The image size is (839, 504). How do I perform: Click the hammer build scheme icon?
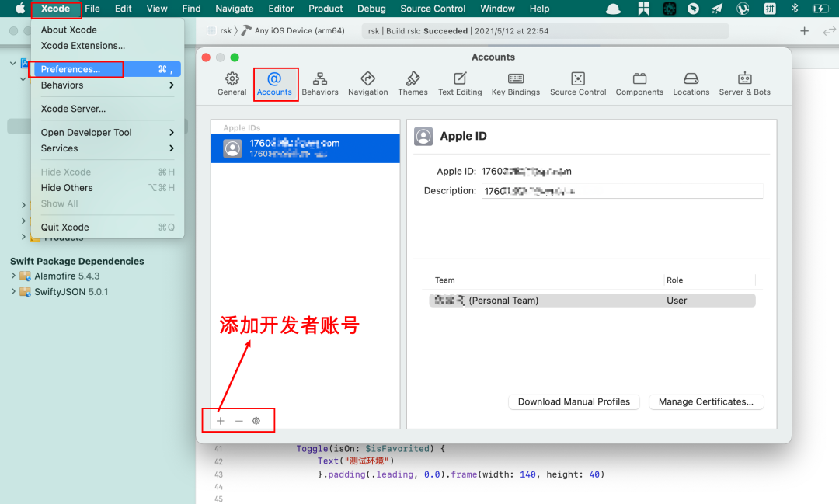246,30
